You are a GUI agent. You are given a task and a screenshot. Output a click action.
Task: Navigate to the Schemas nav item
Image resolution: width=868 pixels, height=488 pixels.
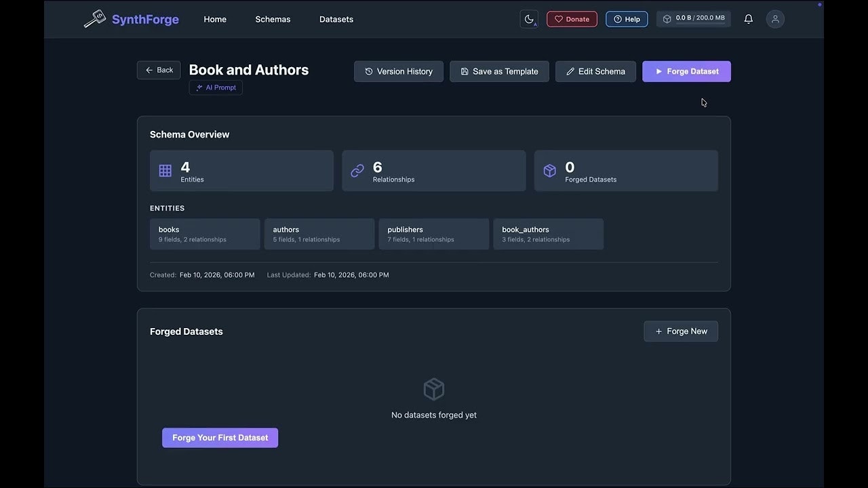point(273,19)
